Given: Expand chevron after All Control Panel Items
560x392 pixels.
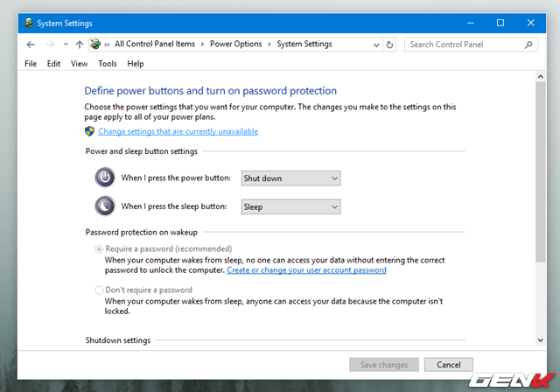Looking at the screenshot, I should (202, 45).
